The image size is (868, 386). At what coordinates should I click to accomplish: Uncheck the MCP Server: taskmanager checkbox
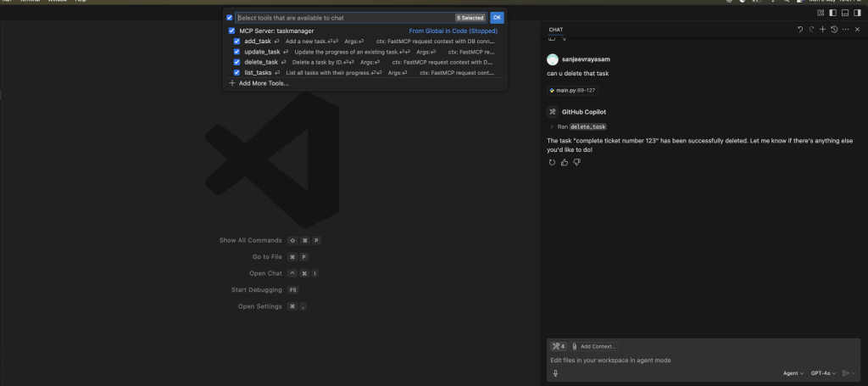[232, 31]
